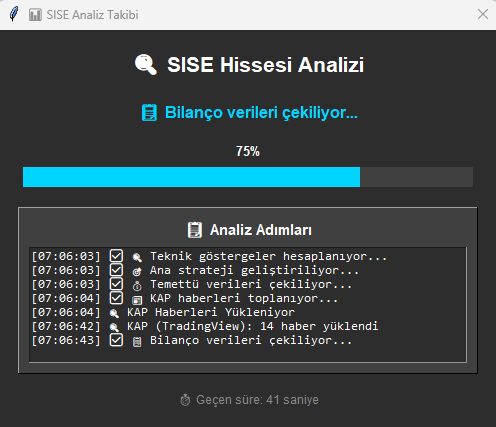Viewport: 496px width, 427px height.
Task: Click the stopwatch icon beside Geçen süre
Action: click(x=185, y=400)
